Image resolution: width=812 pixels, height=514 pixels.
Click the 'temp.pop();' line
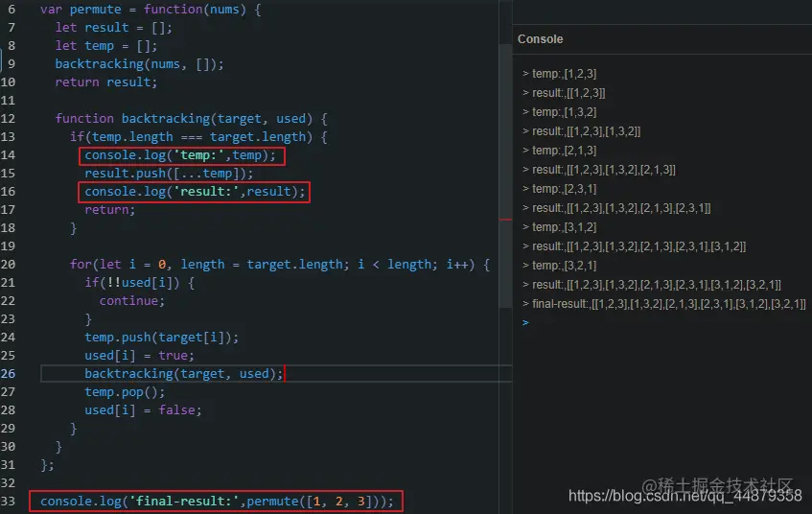(125, 391)
